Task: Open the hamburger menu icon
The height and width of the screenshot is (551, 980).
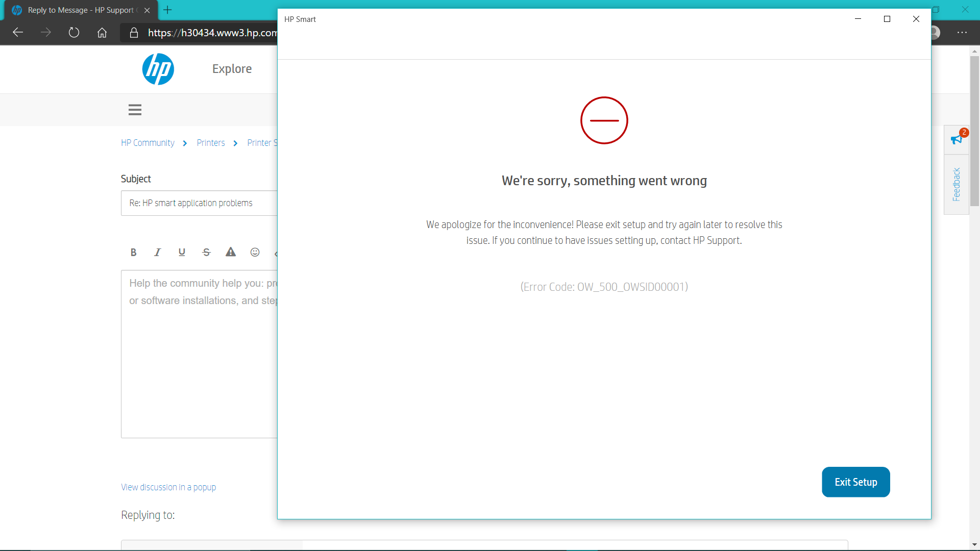Action: pyautogui.click(x=135, y=110)
